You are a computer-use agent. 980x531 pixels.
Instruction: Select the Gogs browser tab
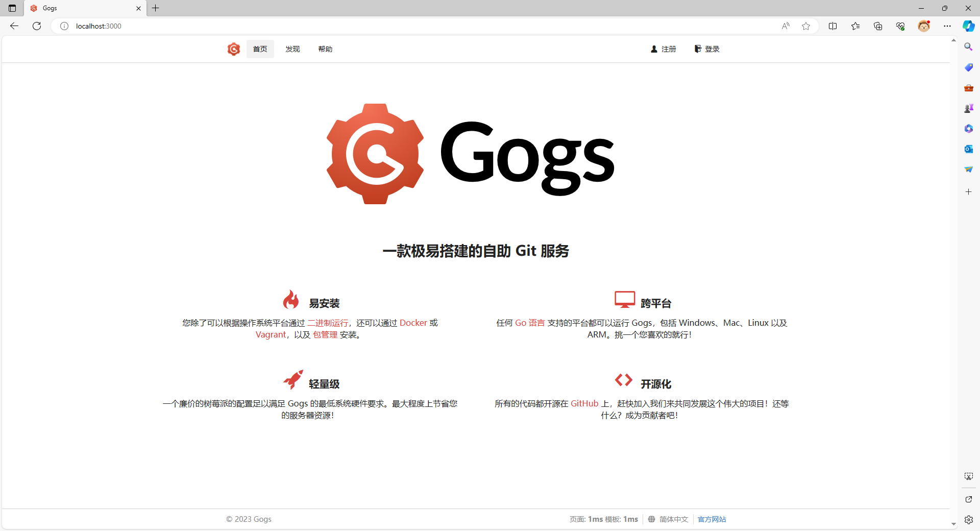(x=85, y=8)
